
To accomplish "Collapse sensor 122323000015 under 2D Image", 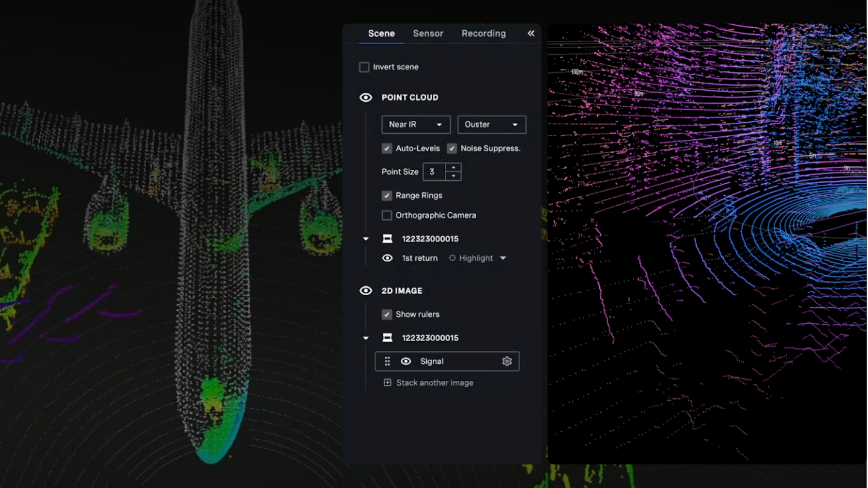I will (x=366, y=338).
